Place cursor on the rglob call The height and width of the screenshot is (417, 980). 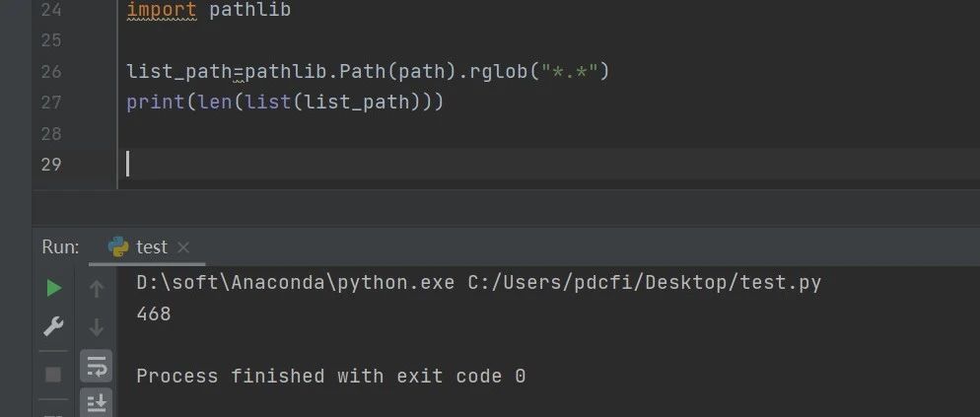click(498, 71)
